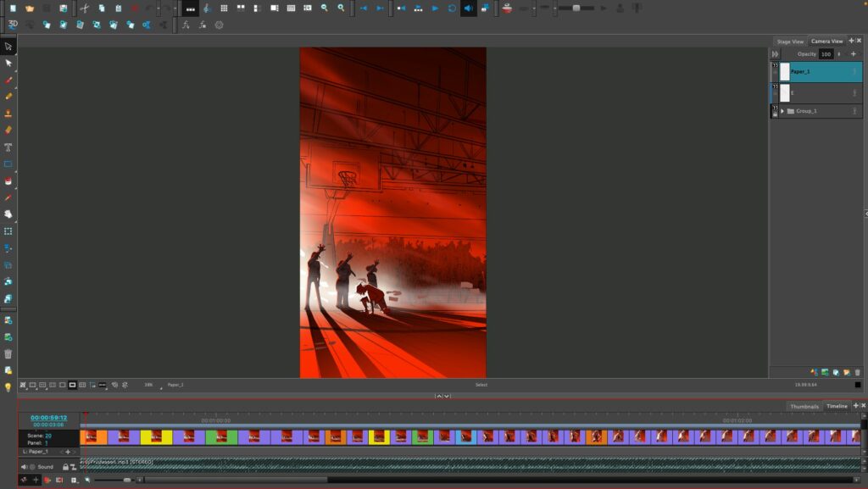
Task: Create a new project from the toolbar
Action: coord(13,8)
